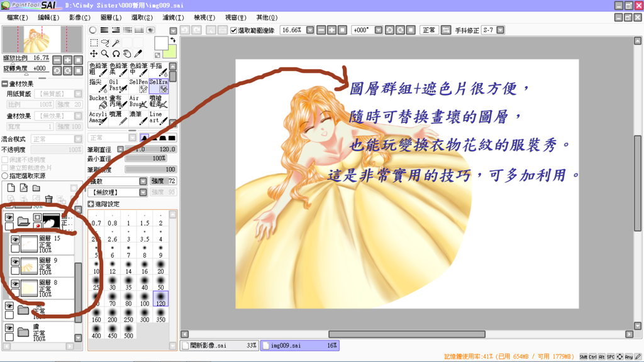644x362 pixels.
Task: Hide 圖層 8 with eye icon
Action: pyautogui.click(x=15, y=283)
